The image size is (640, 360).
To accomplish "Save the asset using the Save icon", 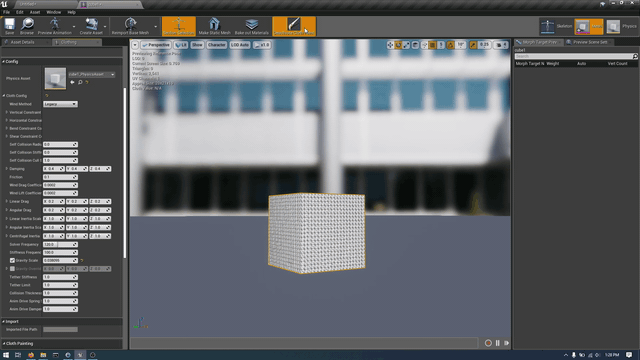I will tap(9, 26).
